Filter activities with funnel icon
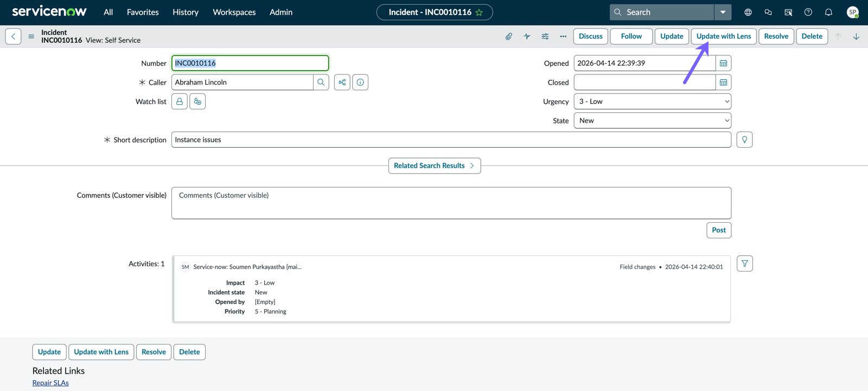 [745, 263]
